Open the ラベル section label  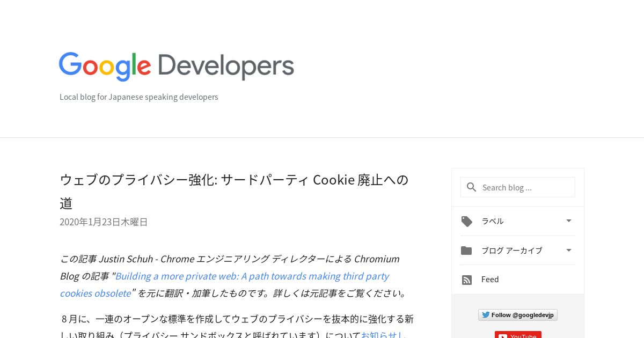(x=493, y=221)
